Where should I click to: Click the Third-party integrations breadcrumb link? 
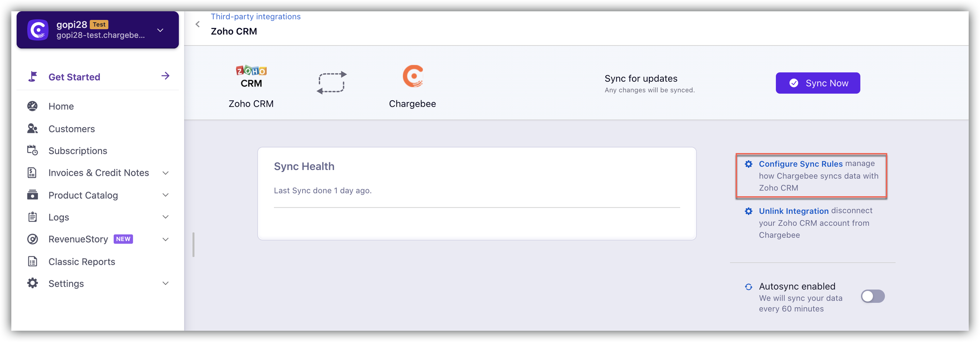(256, 17)
